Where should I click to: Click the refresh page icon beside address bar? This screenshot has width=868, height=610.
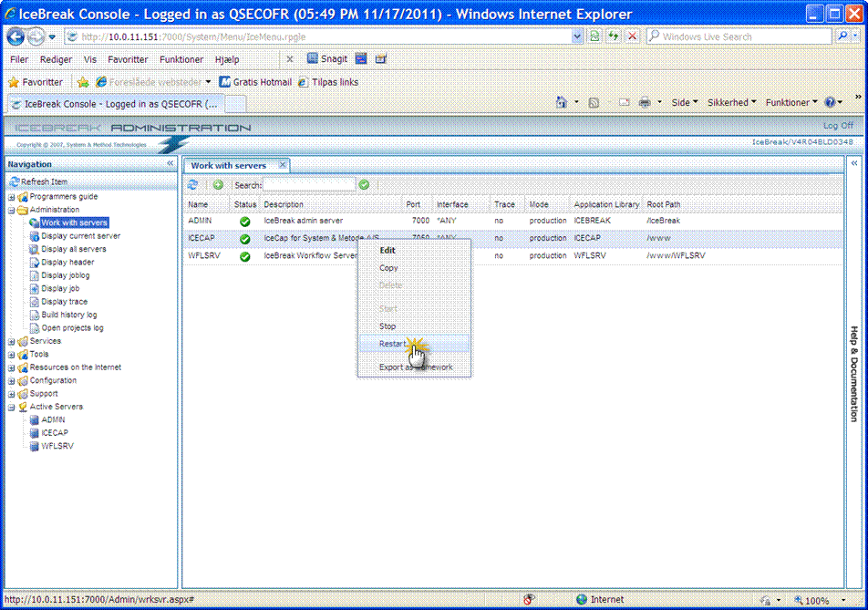coord(614,36)
